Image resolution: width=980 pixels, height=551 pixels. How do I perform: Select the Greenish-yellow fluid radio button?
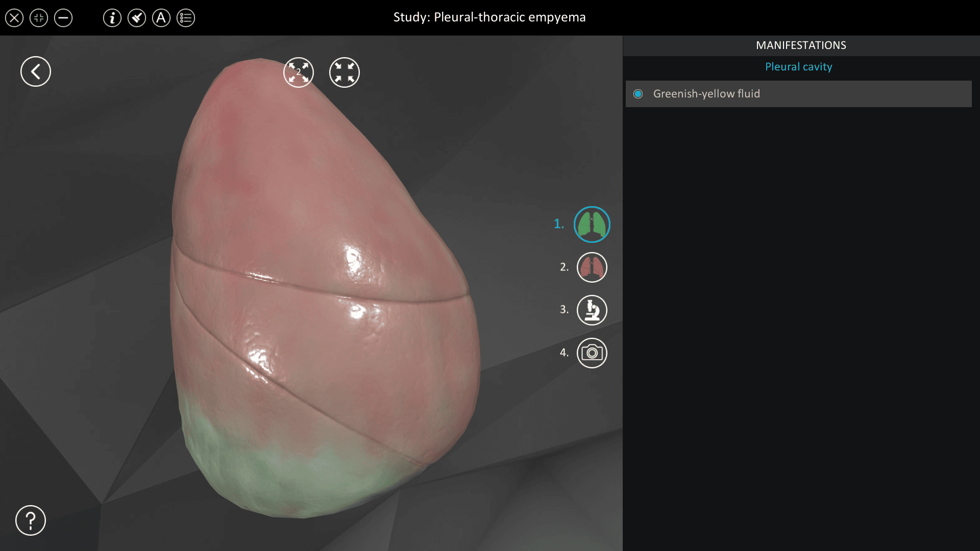click(x=638, y=94)
